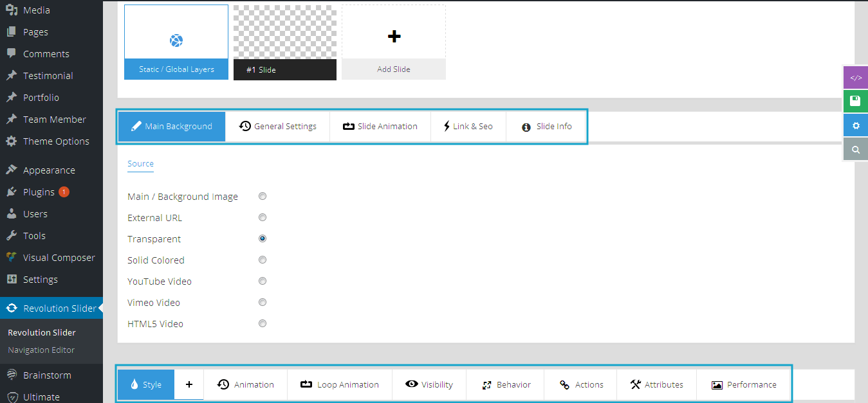This screenshot has width=868, height=403.
Task: Open Theme Options in sidebar
Action: pos(56,141)
